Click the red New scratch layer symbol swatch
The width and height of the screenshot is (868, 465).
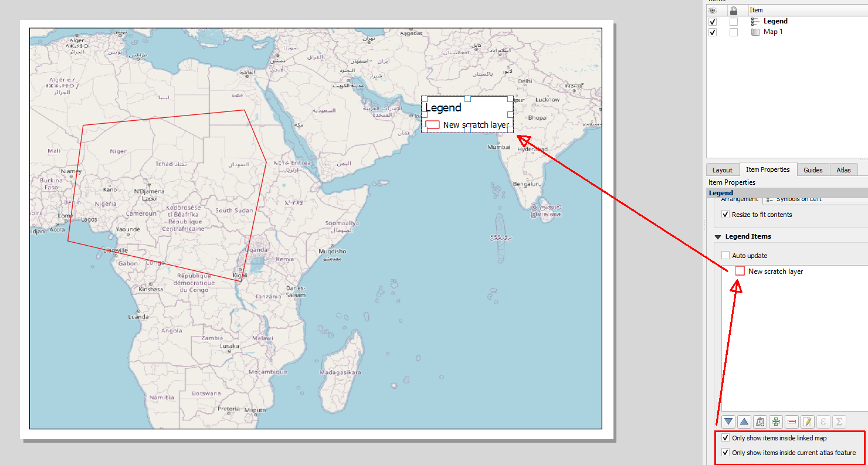(739, 271)
